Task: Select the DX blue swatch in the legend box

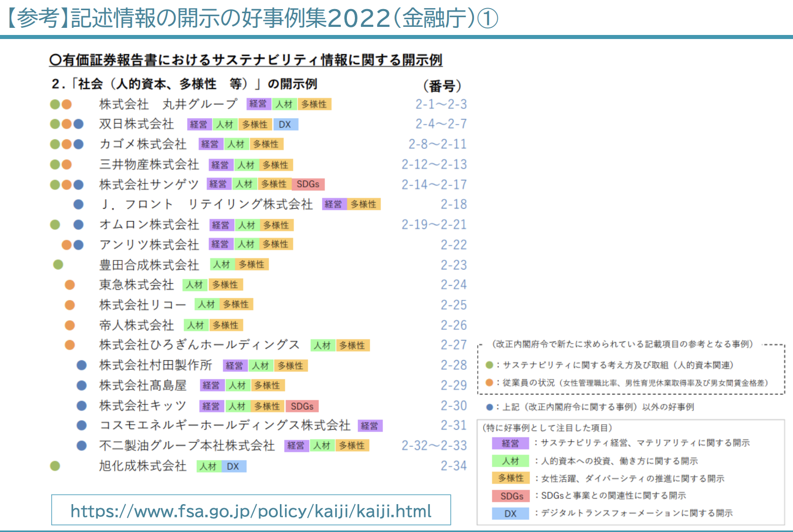Action: coord(511,513)
